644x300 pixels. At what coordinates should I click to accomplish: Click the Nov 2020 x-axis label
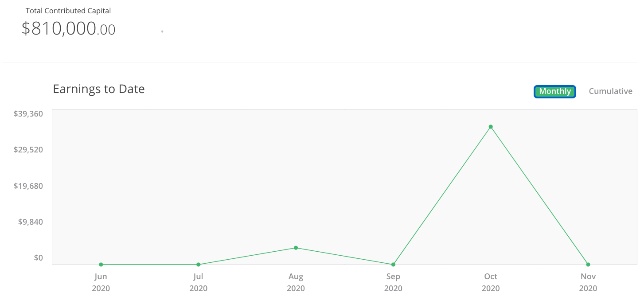(588, 282)
